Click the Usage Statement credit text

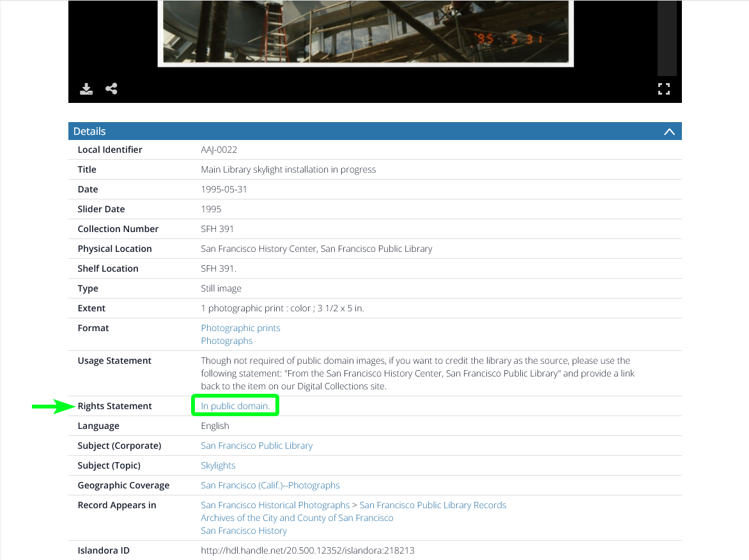[x=415, y=373]
